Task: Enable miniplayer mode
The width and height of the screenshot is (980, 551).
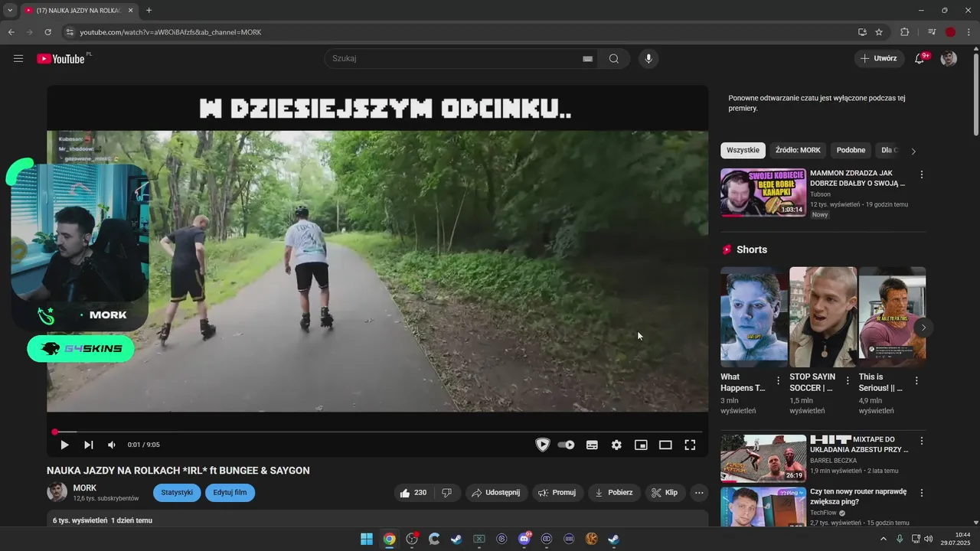Action: click(641, 445)
